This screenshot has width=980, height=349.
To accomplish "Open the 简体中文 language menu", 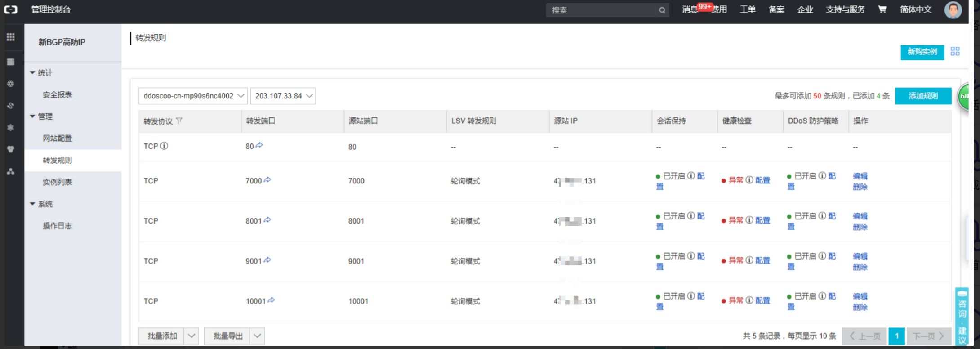I will [x=916, y=9].
